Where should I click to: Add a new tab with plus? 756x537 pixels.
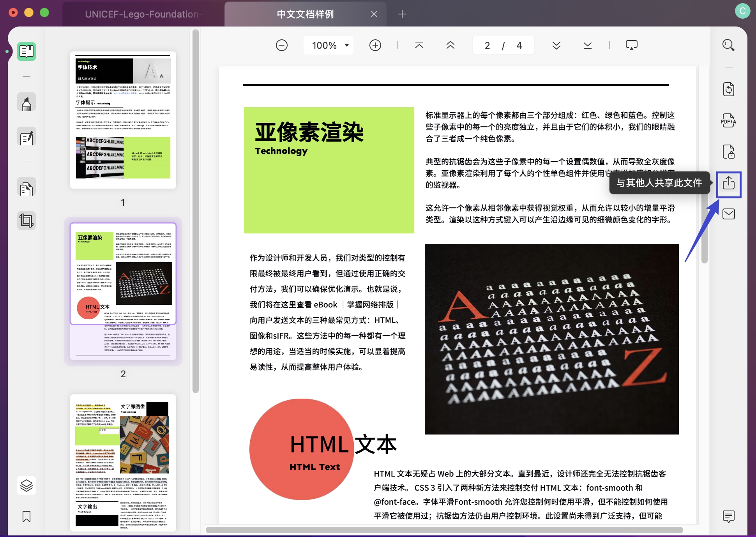402,14
